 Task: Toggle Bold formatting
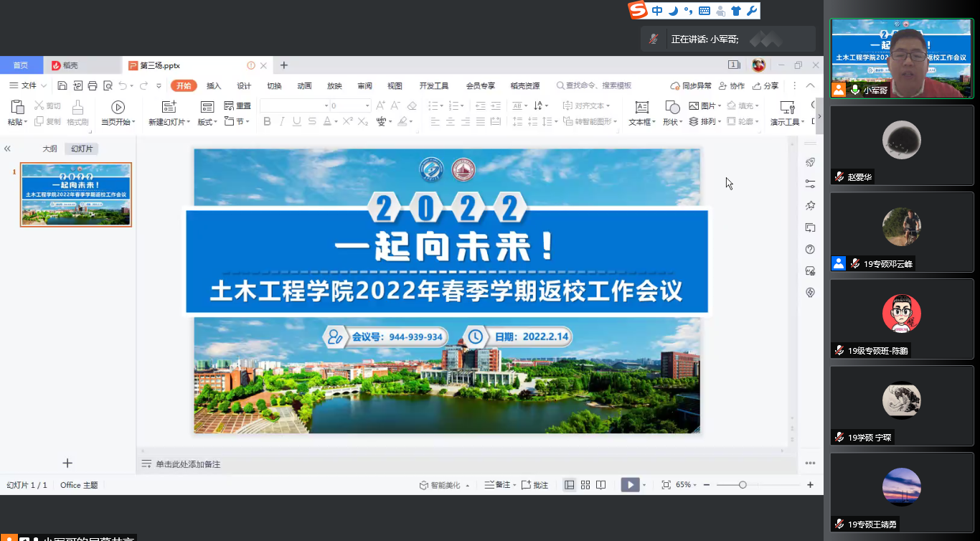267,122
